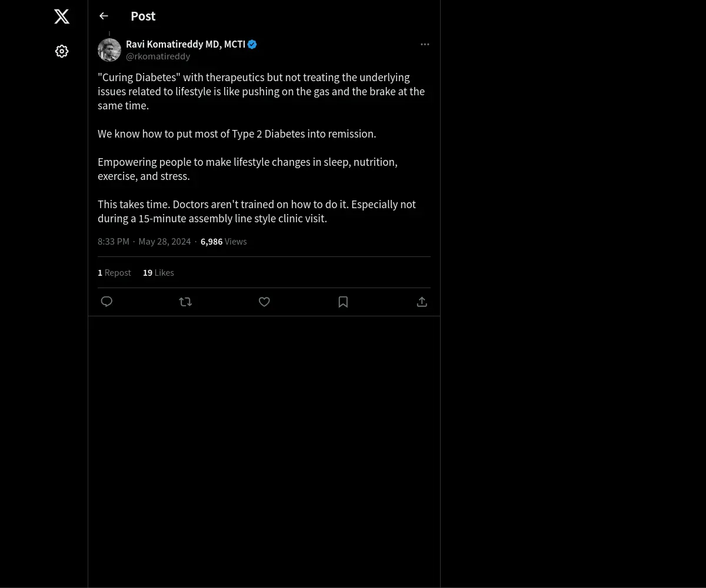The height and width of the screenshot is (588, 706).
Task: View the 1 Repost list
Action: tap(114, 273)
